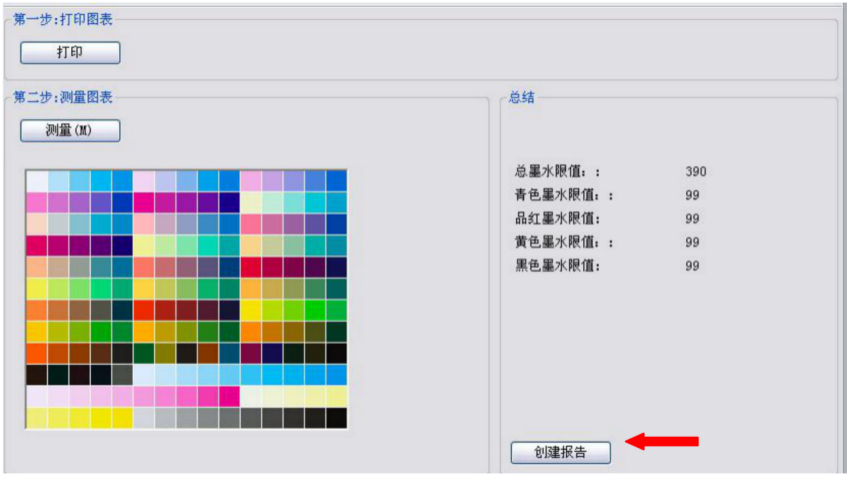Click the 总结 group heading
The image size is (852, 480).
521,97
